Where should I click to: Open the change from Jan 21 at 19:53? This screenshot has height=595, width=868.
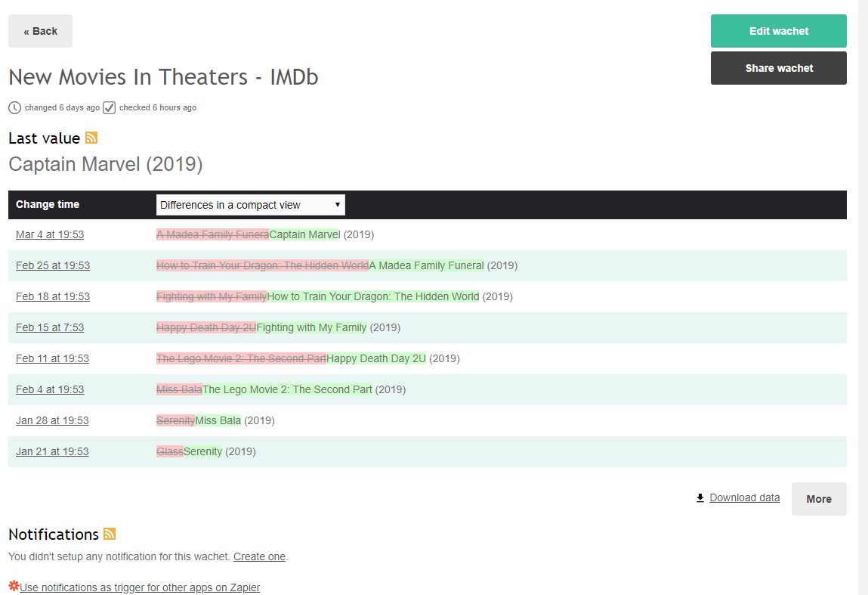click(x=52, y=451)
